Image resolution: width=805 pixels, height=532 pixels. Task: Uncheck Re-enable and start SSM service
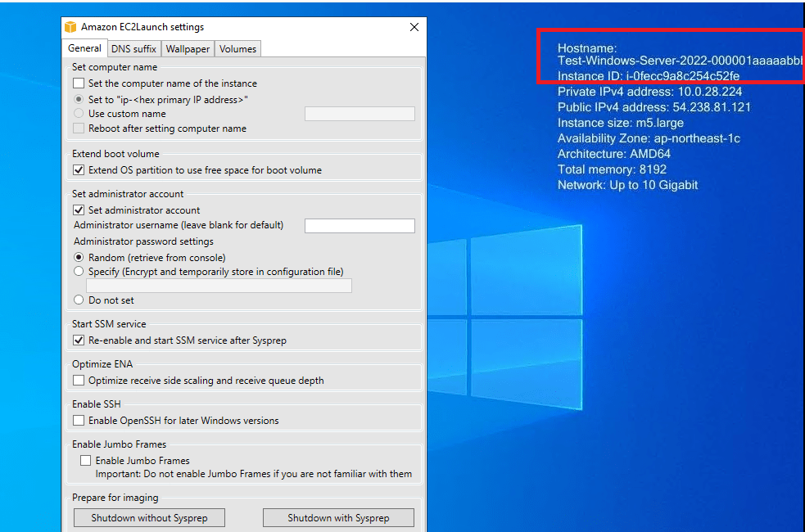pos(79,340)
